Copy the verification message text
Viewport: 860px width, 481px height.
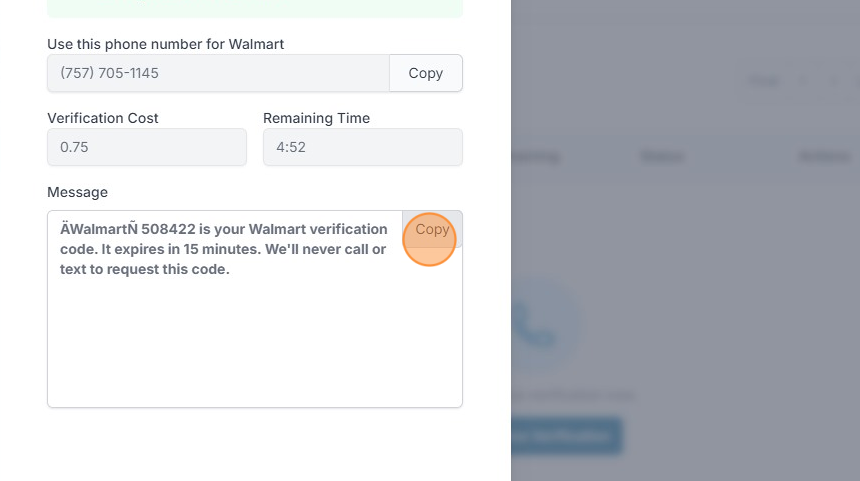[432, 229]
